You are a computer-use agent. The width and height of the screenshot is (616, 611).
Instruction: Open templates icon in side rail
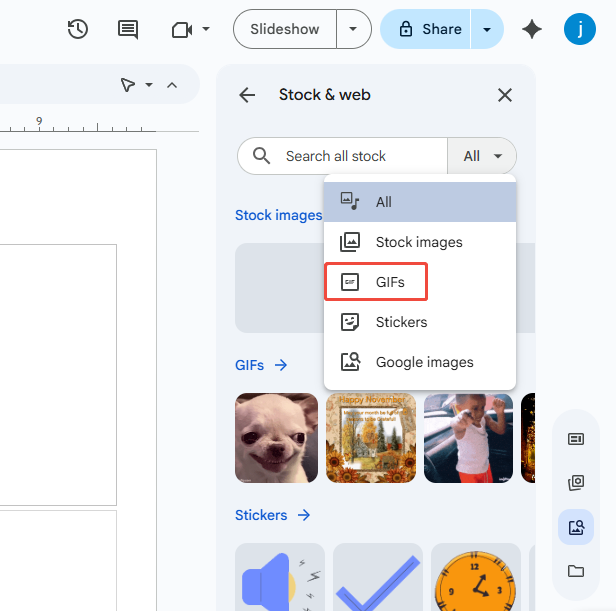[576, 439]
